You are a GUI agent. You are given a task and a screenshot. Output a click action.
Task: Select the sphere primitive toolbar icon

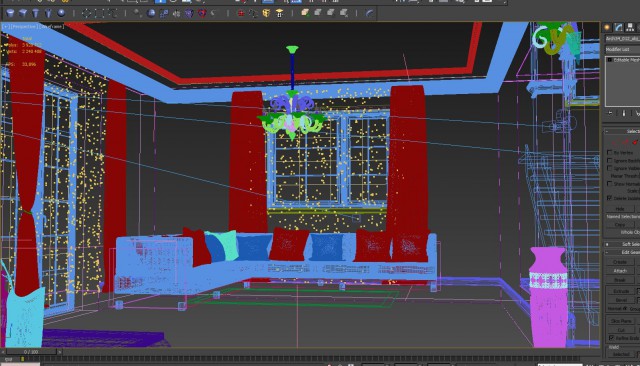pyautogui.click(x=61, y=13)
